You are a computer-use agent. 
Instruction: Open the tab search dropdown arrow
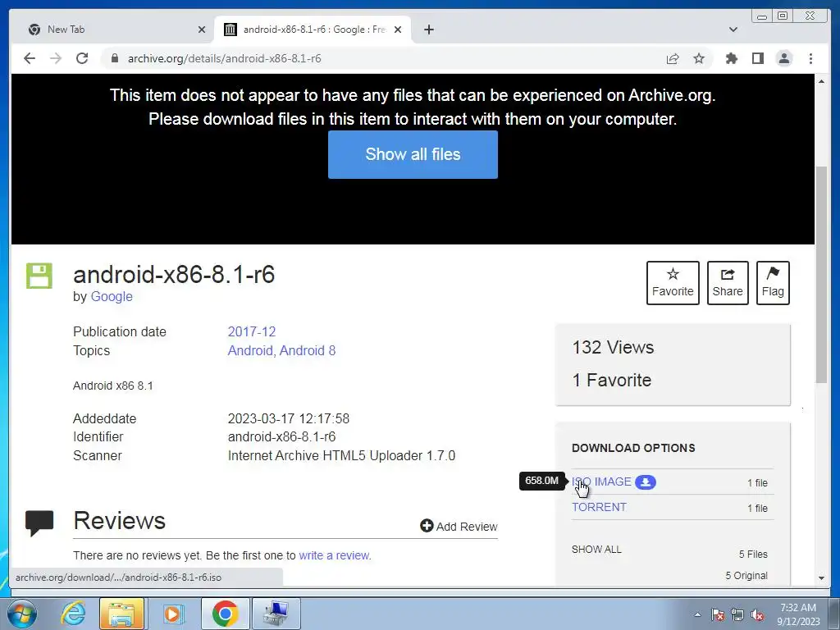tap(733, 30)
